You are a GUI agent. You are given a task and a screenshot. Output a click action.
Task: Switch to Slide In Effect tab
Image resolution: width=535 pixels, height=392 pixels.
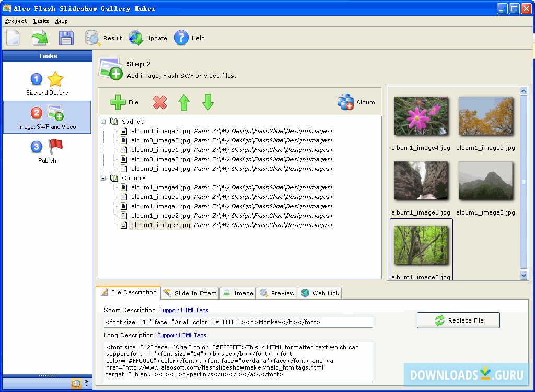[190, 293]
